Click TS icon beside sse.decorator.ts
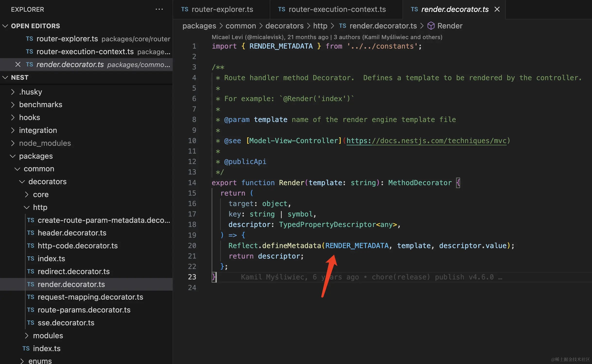The height and width of the screenshot is (364, 592). click(31, 323)
